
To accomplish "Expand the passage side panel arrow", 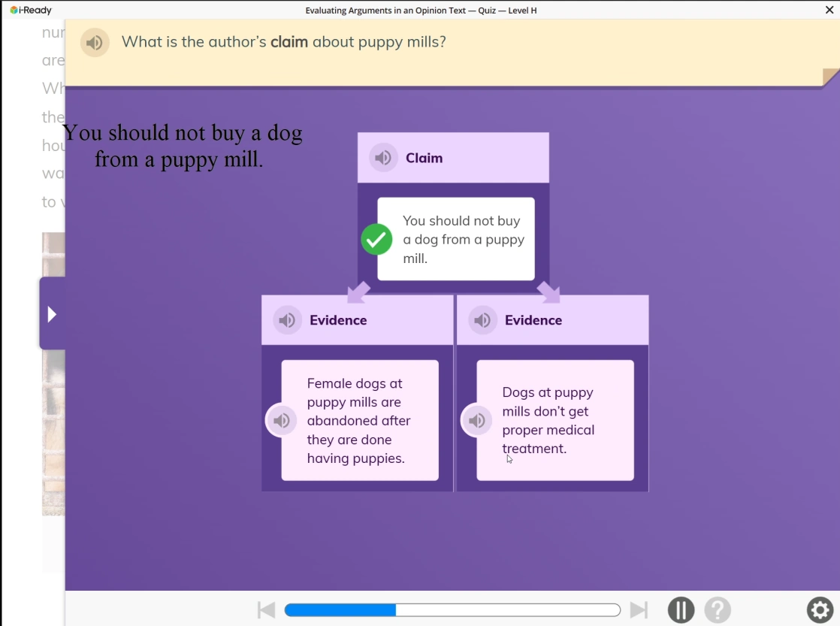I will [52, 313].
